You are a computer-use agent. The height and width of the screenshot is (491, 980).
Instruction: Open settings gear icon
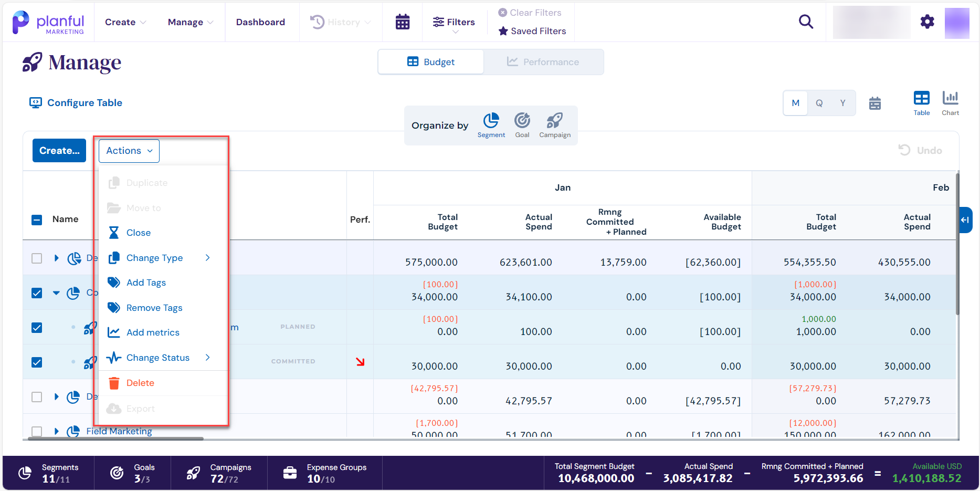click(928, 22)
